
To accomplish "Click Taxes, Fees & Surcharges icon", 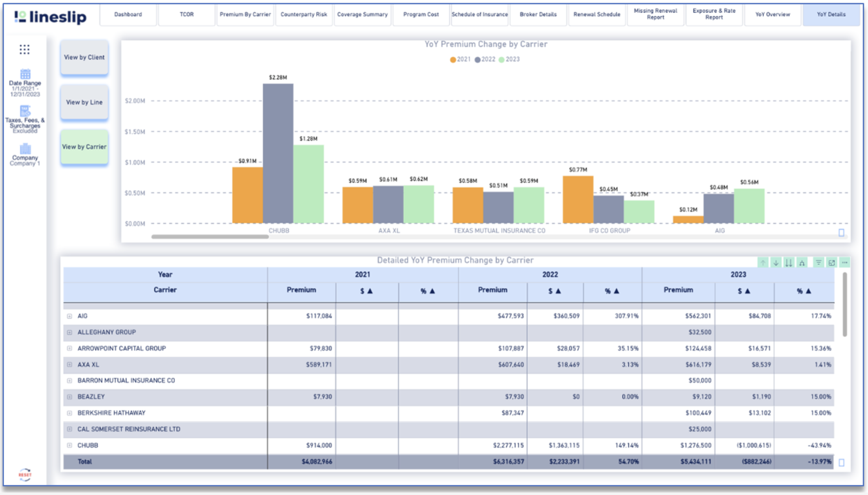I will click(25, 111).
